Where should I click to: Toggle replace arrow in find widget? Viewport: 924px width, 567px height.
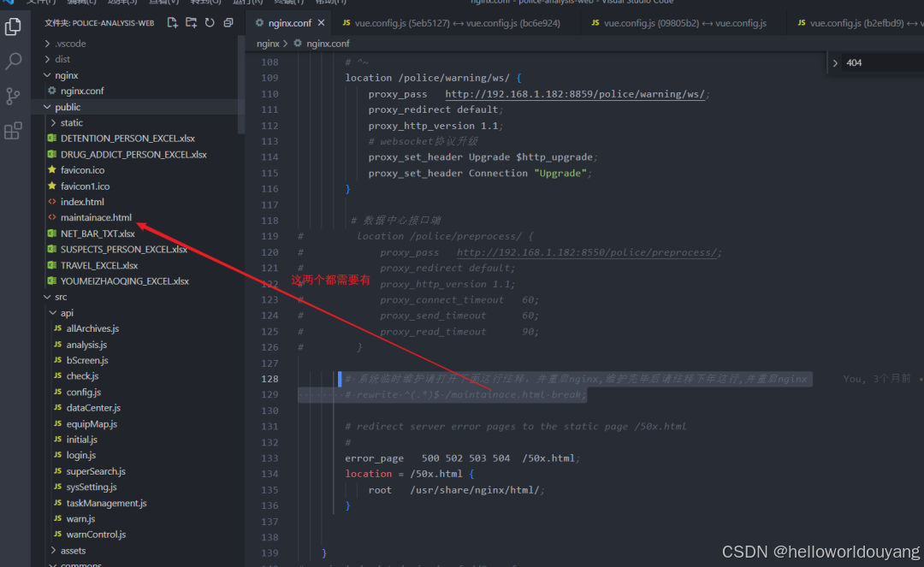click(835, 63)
